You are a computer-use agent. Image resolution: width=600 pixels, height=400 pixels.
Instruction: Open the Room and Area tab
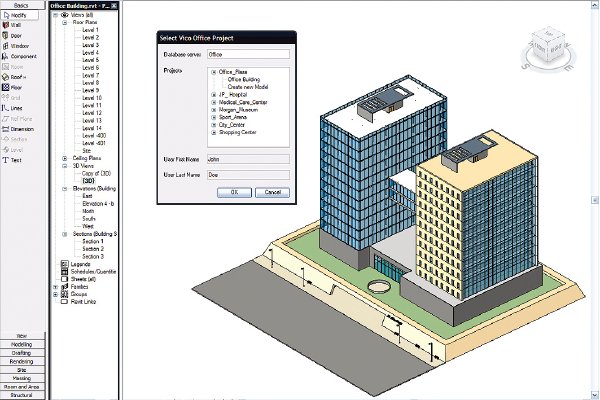22,387
